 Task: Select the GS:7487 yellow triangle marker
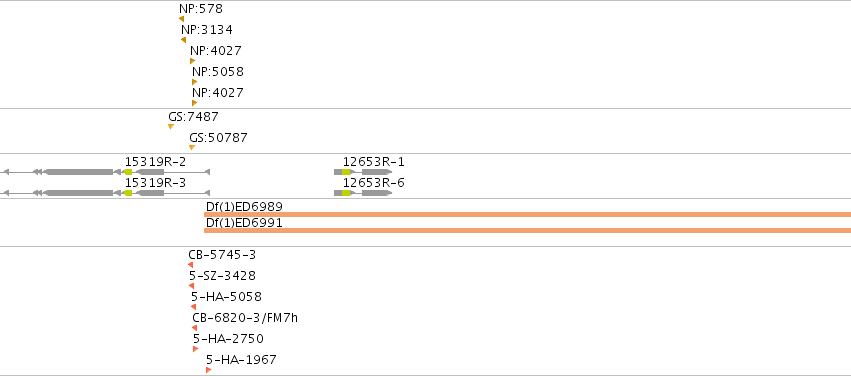tap(171, 126)
